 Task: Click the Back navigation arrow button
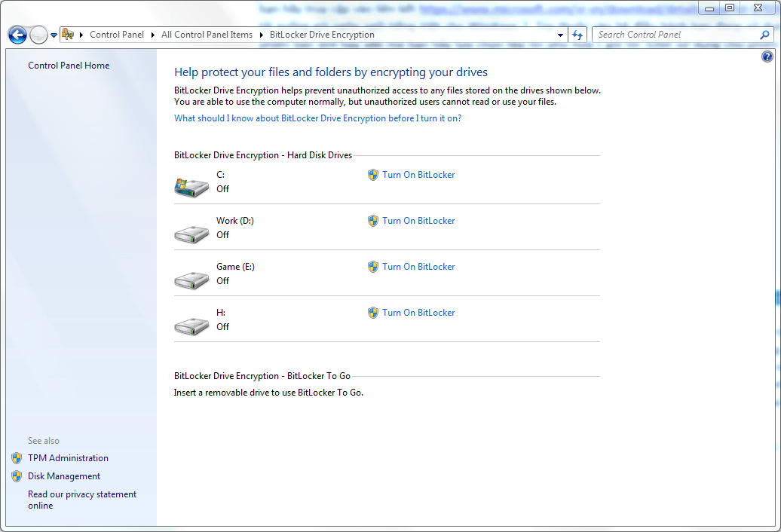pos(17,35)
